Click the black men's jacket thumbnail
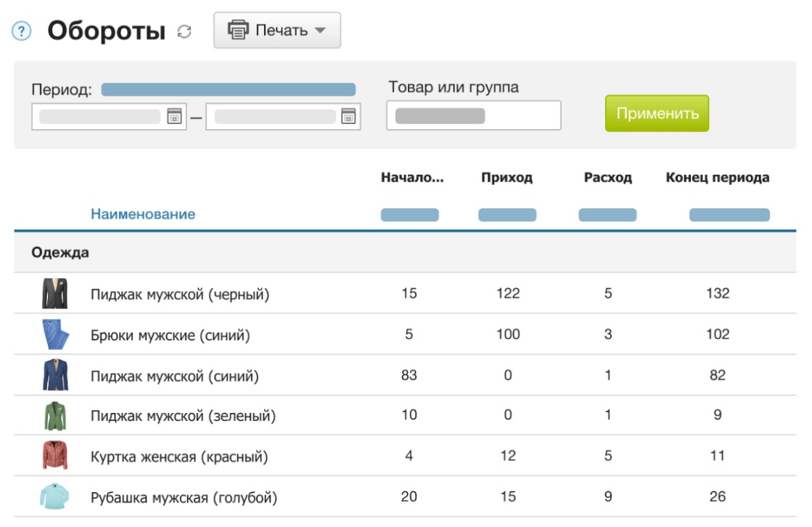812x527 pixels. [x=54, y=294]
